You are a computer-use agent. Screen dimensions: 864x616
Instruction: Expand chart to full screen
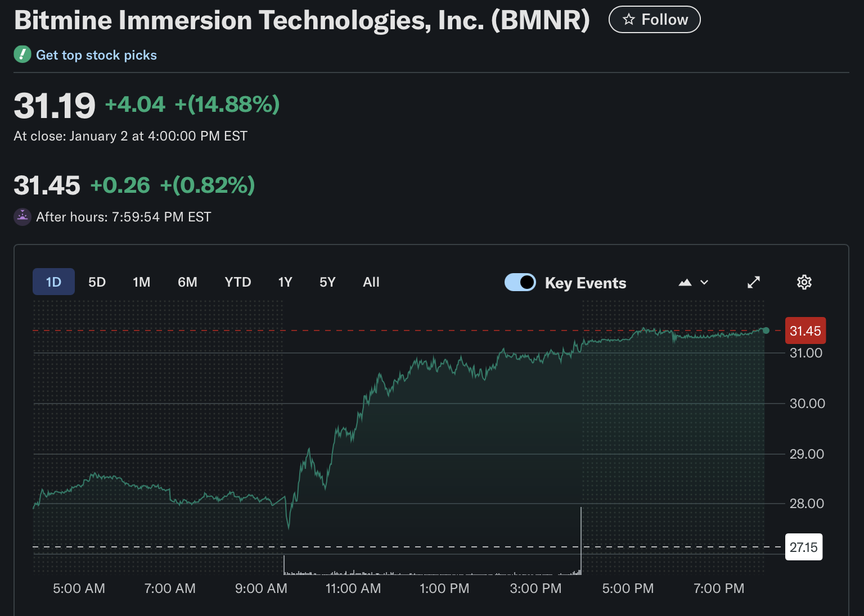pyautogui.click(x=754, y=282)
